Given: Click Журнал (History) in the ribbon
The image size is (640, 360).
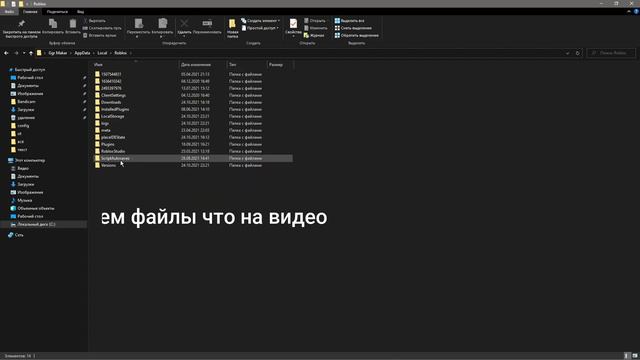Looking at the screenshot, I should pos(314,36).
